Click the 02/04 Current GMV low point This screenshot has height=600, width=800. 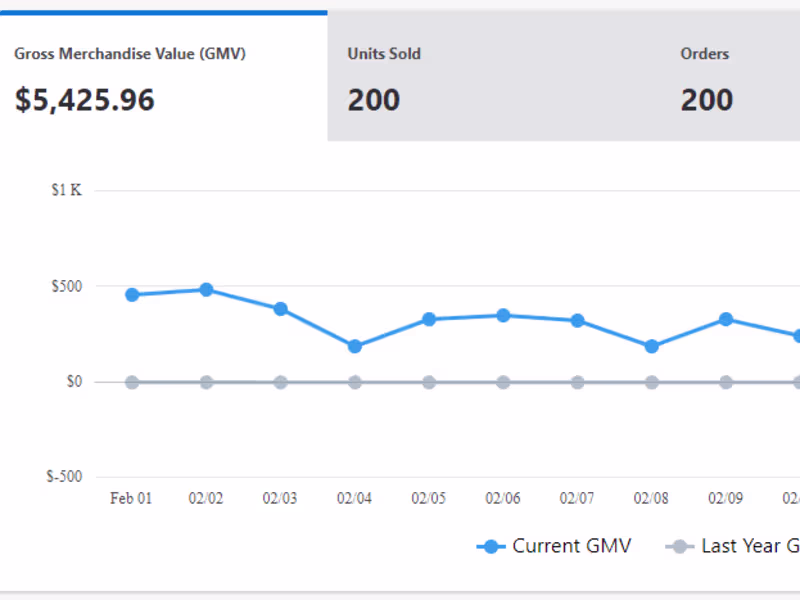tap(355, 346)
